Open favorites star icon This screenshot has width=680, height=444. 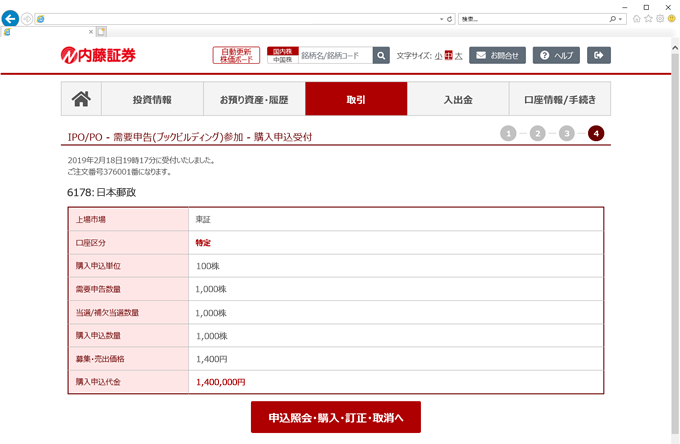[x=648, y=19]
